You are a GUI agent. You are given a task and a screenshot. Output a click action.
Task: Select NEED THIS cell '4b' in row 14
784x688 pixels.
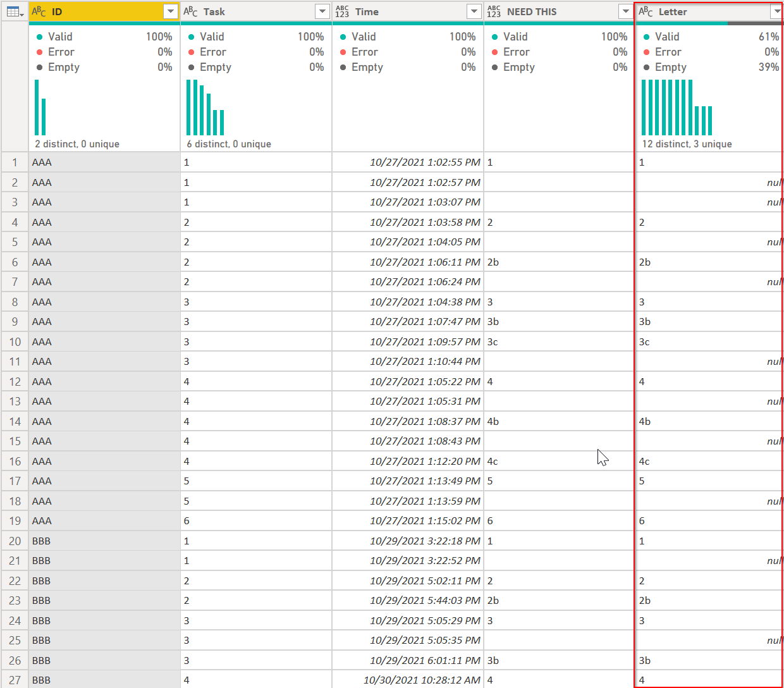[x=560, y=421]
